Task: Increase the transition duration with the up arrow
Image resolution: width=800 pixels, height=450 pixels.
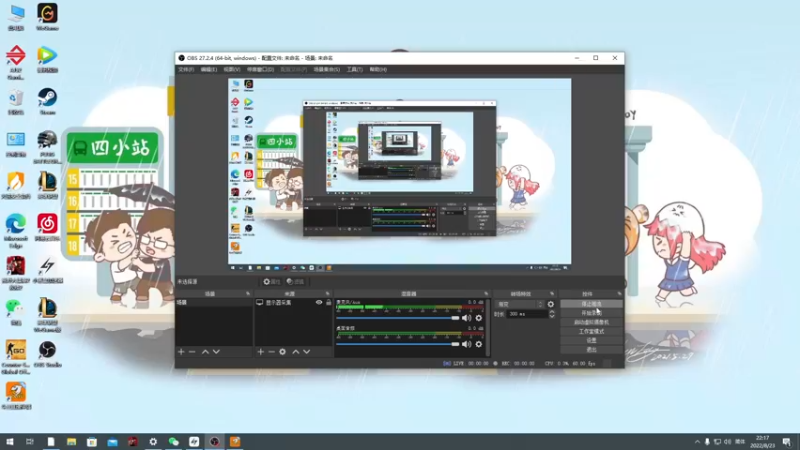Action: [552, 312]
